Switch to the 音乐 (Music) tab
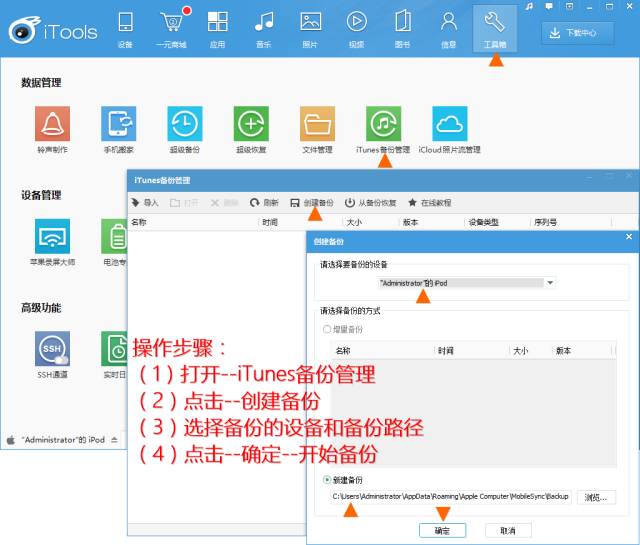The width and height of the screenshot is (640, 545). coord(264,30)
